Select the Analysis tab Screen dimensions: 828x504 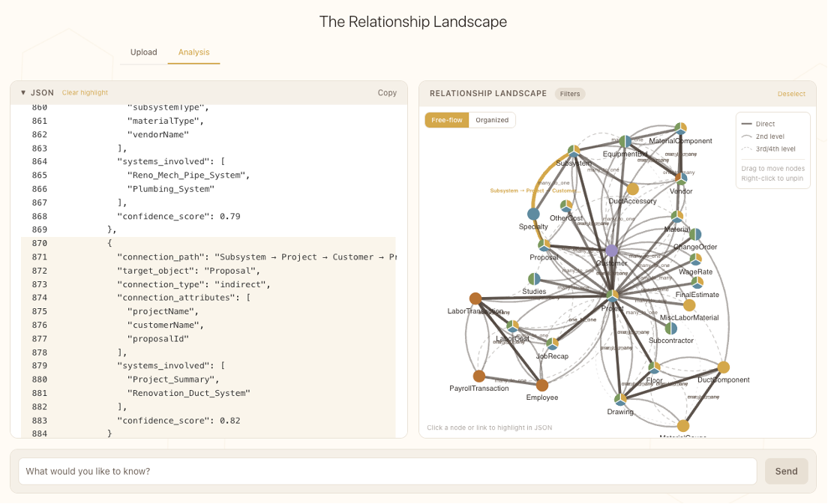pos(193,52)
